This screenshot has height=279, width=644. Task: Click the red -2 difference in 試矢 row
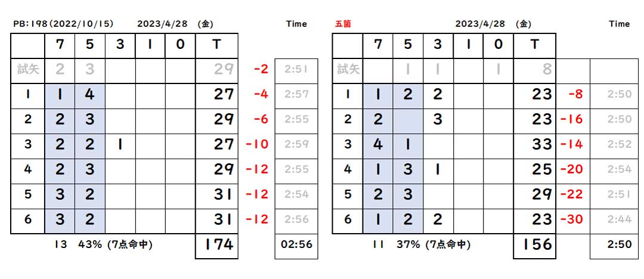261,69
